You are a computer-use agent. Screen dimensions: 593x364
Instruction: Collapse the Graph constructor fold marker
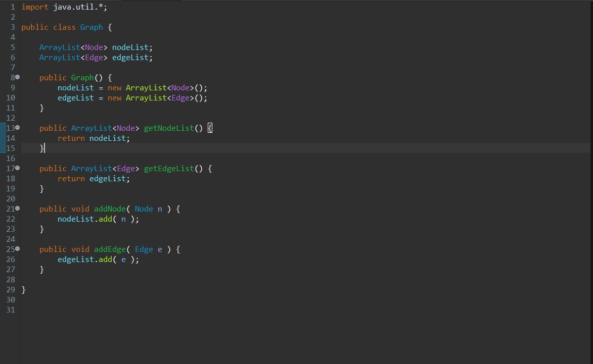(x=17, y=77)
